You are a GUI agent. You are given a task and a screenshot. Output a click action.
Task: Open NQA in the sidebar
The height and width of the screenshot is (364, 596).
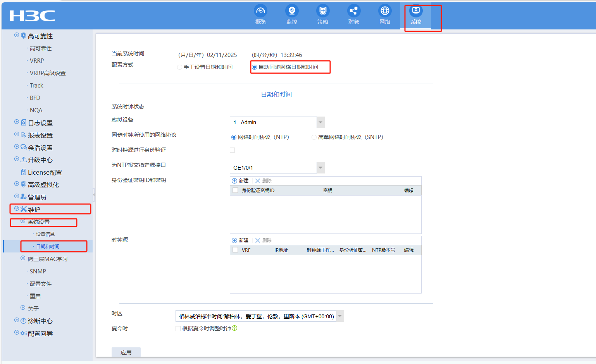(x=36, y=110)
